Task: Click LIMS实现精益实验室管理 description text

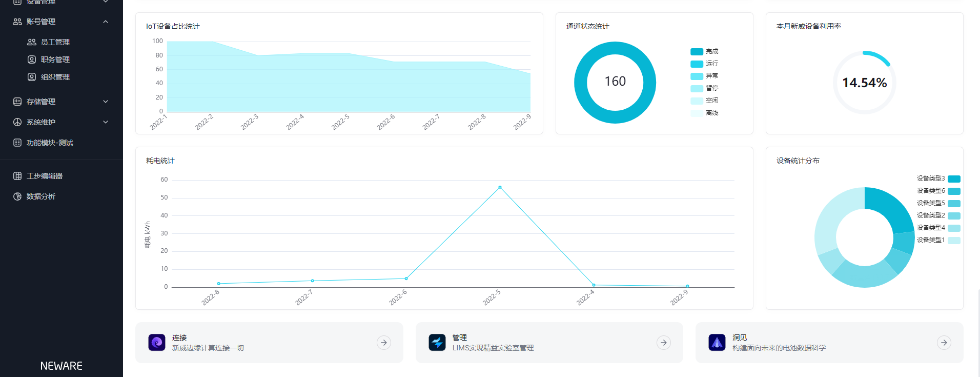Action: [x=493, y=348]
